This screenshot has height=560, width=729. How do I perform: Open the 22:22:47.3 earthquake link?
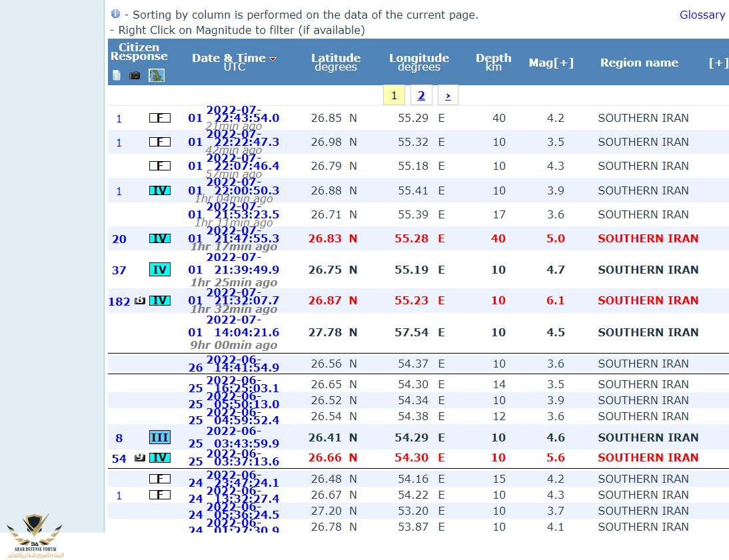pos(233,139)
